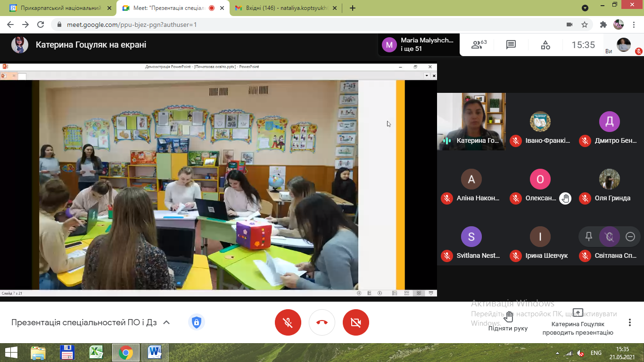This screenshot has width=644, height=362.
Task: Click Катерина Гоцуляк проводить презентацію button
Action: click(578, 322)
